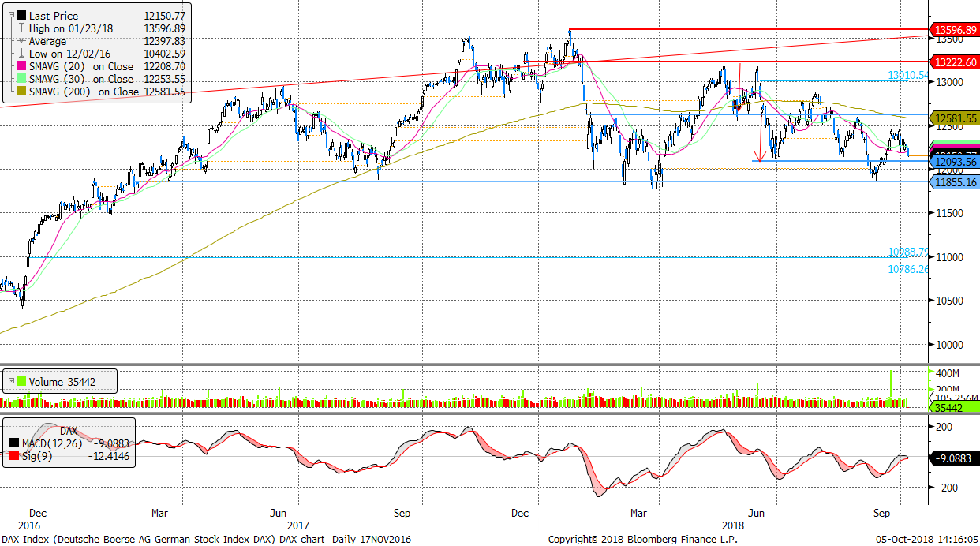
Task: Click the 11500 price-axis label
Action: (x=951, y=214)
